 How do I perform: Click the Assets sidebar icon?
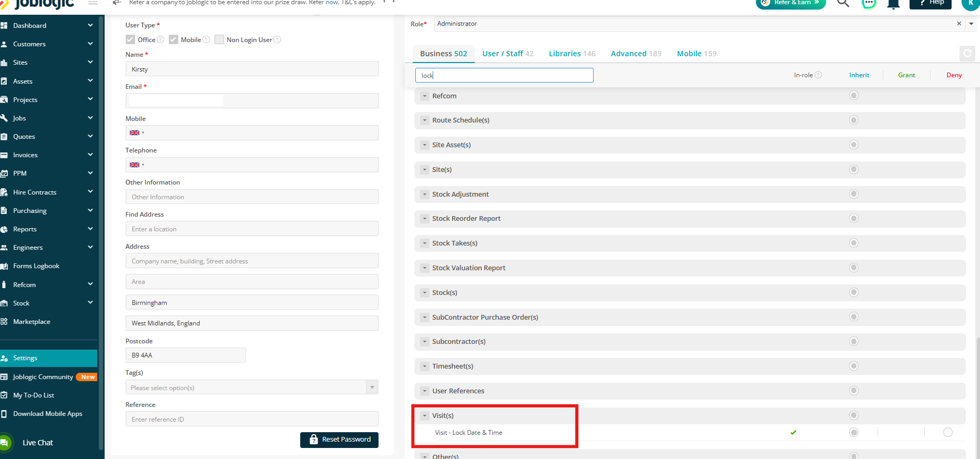tap(4, 81)
